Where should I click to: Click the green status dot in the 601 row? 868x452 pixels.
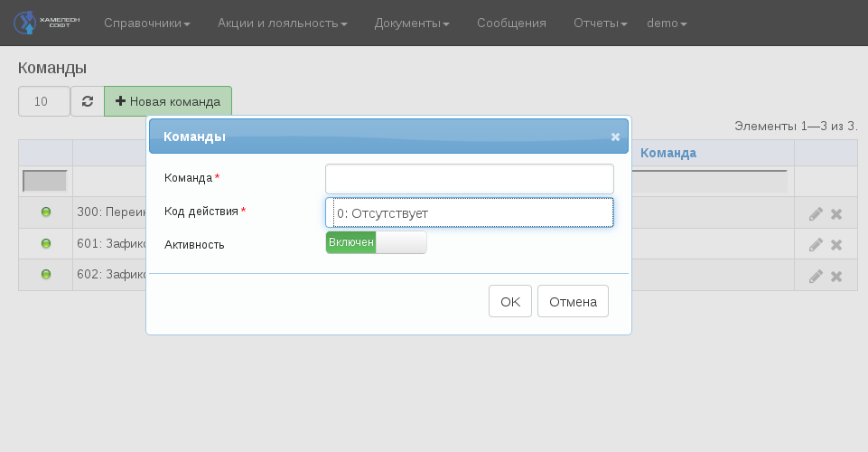coord(46,243)
